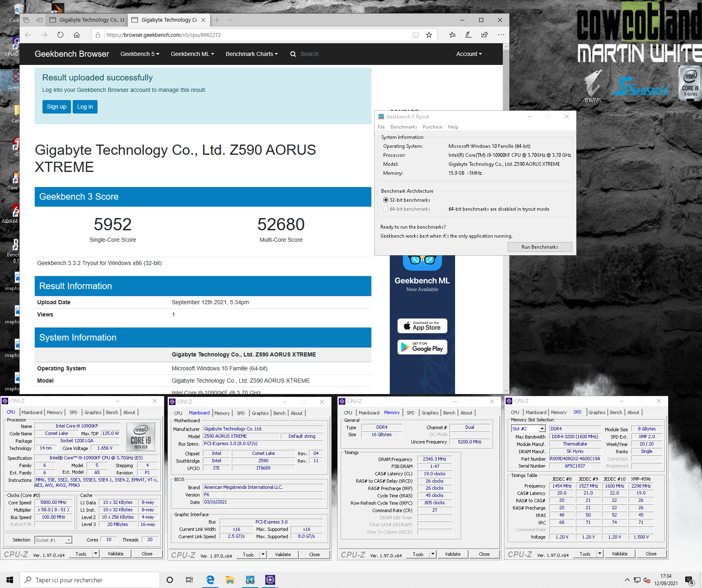
Task: Open reading view icon in address bar
Action: coord(415,35)
